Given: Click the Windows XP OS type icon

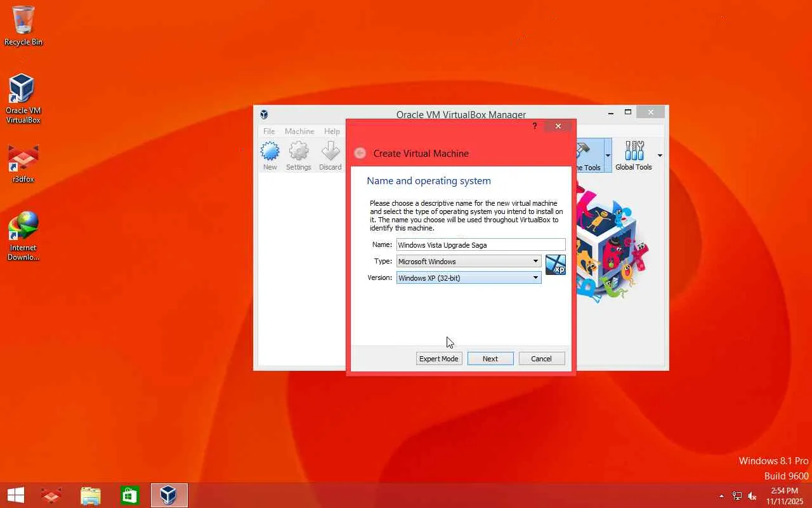Looking at the screenshot, I should coord(556,264).
